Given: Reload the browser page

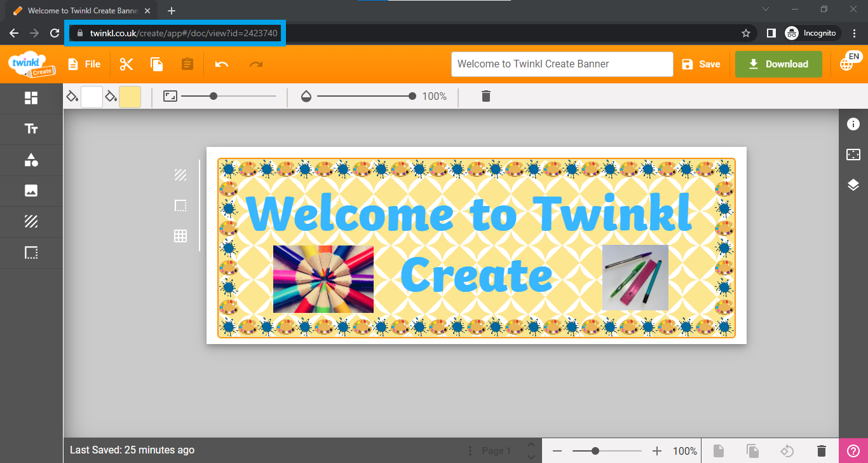Looking at the screenshot, I should tap(55, 33).
